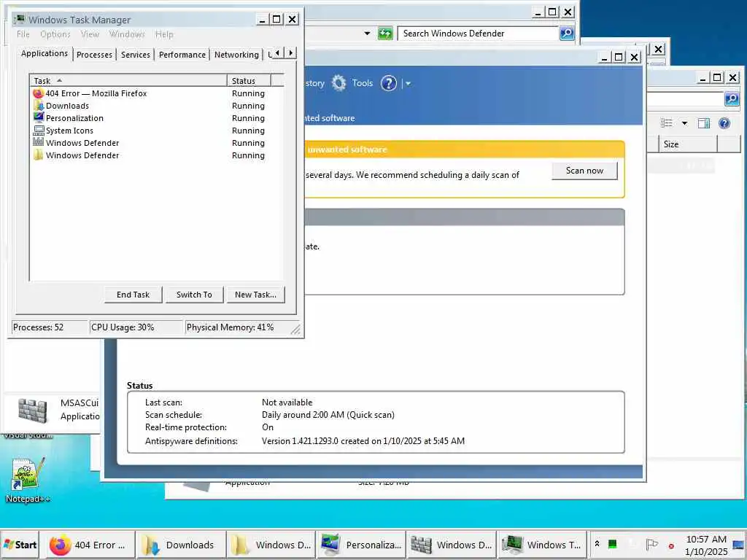Toggle the preview pane icon in the right Explorer window

pos(704,123)
